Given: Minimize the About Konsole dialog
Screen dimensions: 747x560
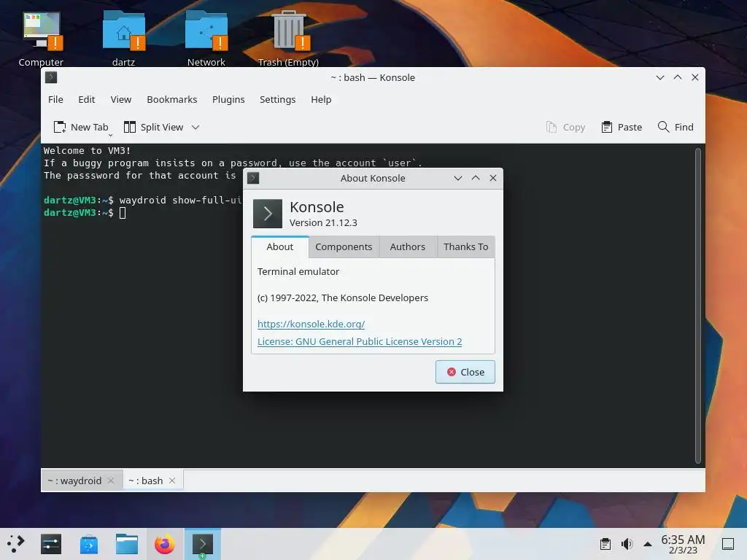Looking at the screenshot, I should [x=458, y=178].
